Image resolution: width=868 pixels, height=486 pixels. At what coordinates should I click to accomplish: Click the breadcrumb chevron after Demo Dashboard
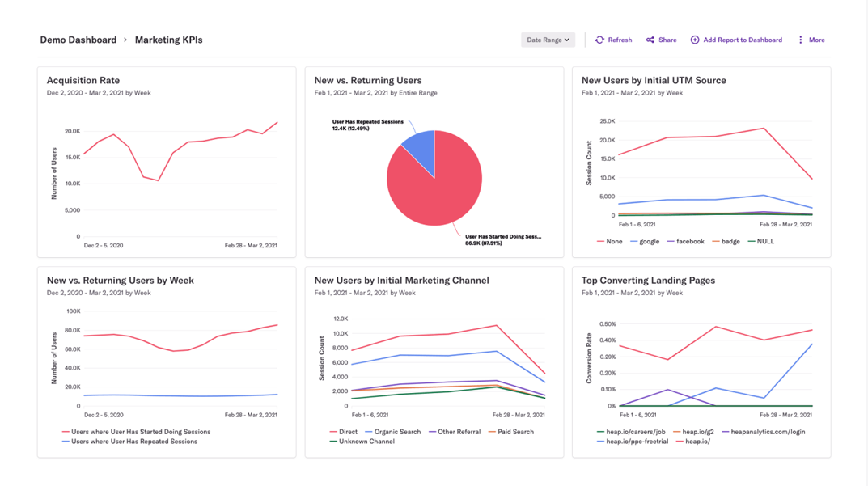click(x=125, y=40)
